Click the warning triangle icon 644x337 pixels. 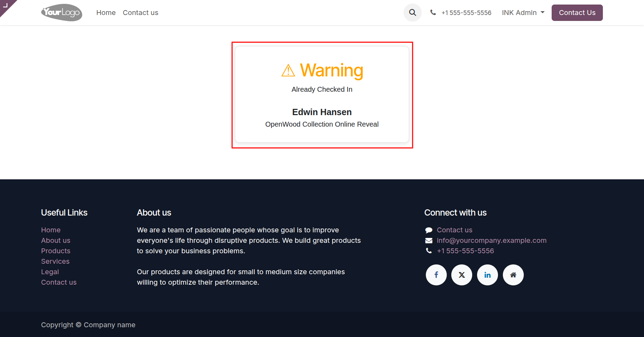coord(288,70)
